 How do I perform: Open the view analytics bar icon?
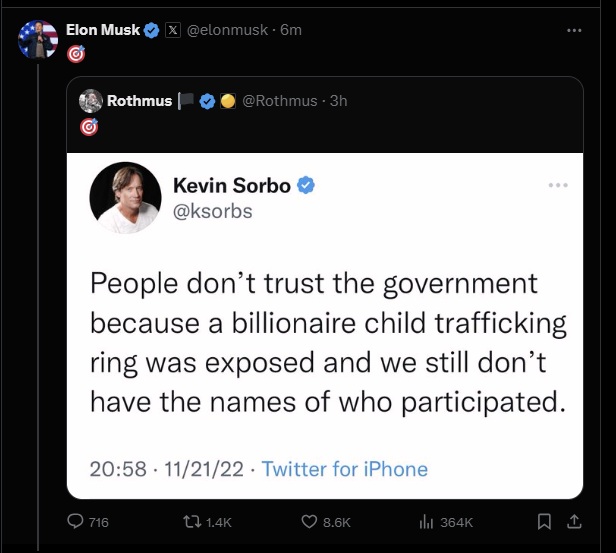(427, 521)
